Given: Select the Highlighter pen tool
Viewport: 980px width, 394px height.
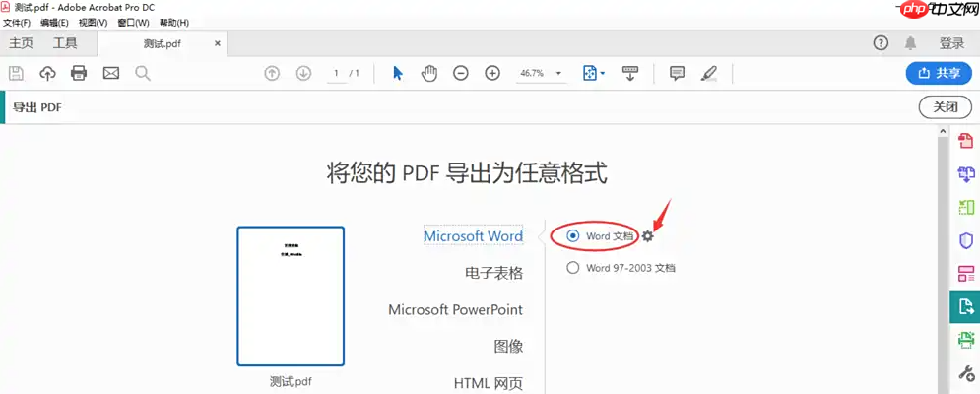Looking at the screenshot, I should point(708,73).
